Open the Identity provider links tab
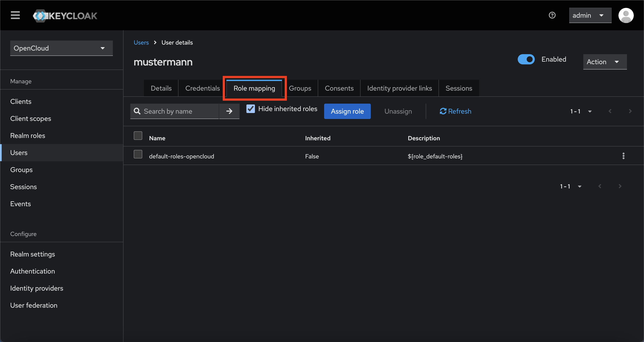644x342 pixels. 399,88
